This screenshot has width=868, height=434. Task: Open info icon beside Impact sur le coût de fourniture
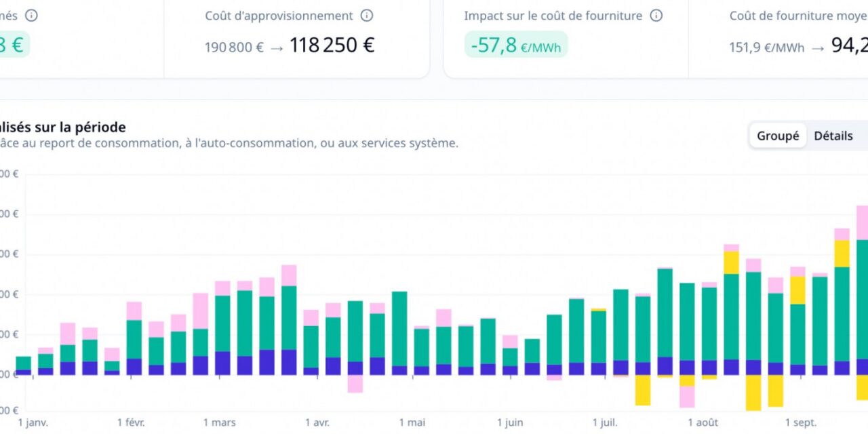(656, 16)
